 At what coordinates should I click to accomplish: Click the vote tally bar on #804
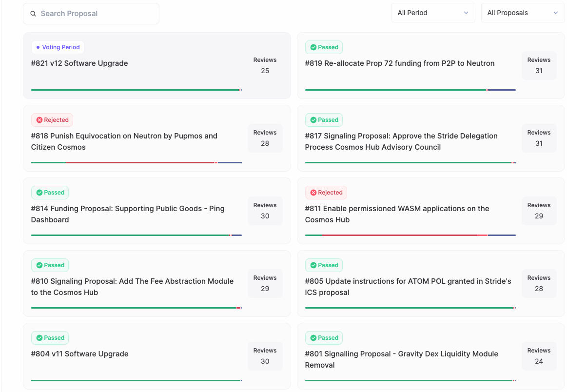[x=137, y=381]
